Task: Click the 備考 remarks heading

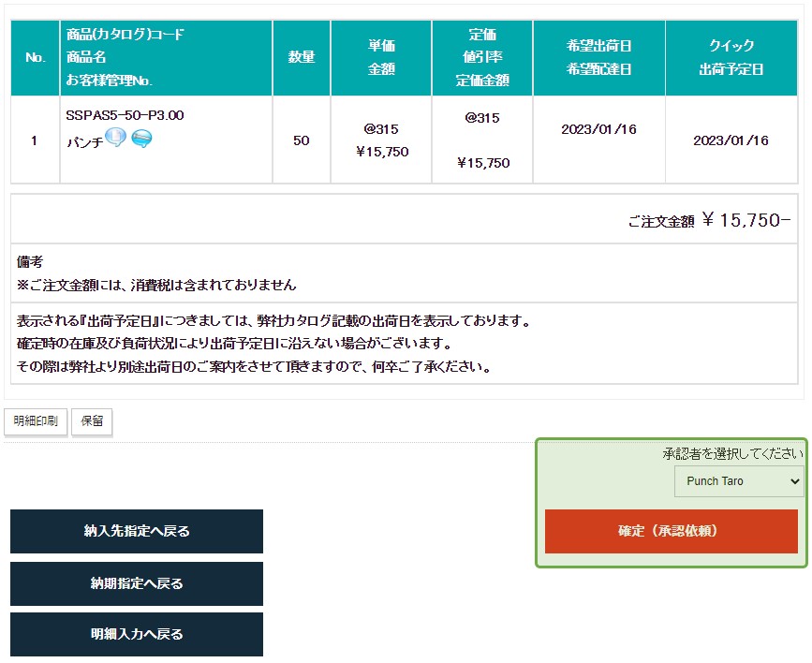Action: click(30, 261)
